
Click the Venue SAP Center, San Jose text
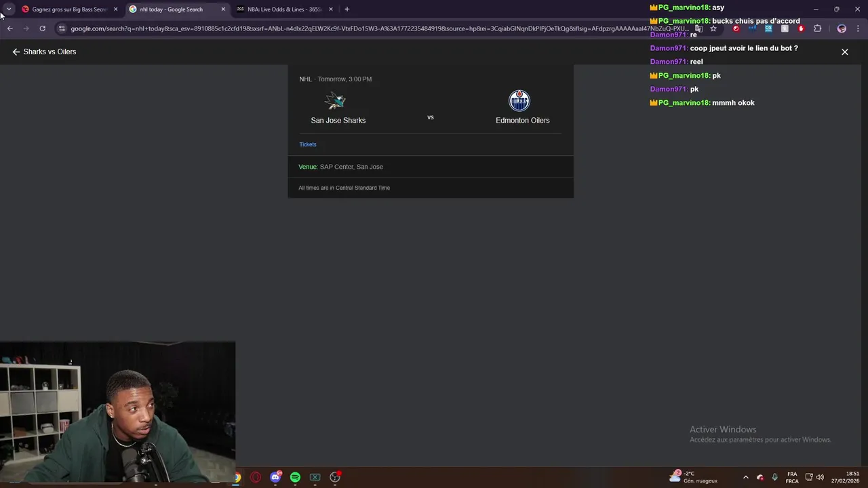click(340, 167)
